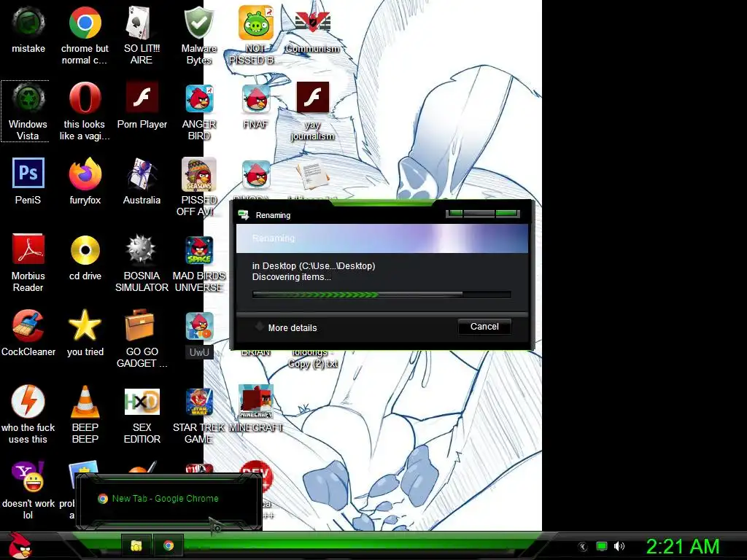The width and height of the screenshot is (747, 560).
Task: Select the green pig game icon
Action: (256, 23)
